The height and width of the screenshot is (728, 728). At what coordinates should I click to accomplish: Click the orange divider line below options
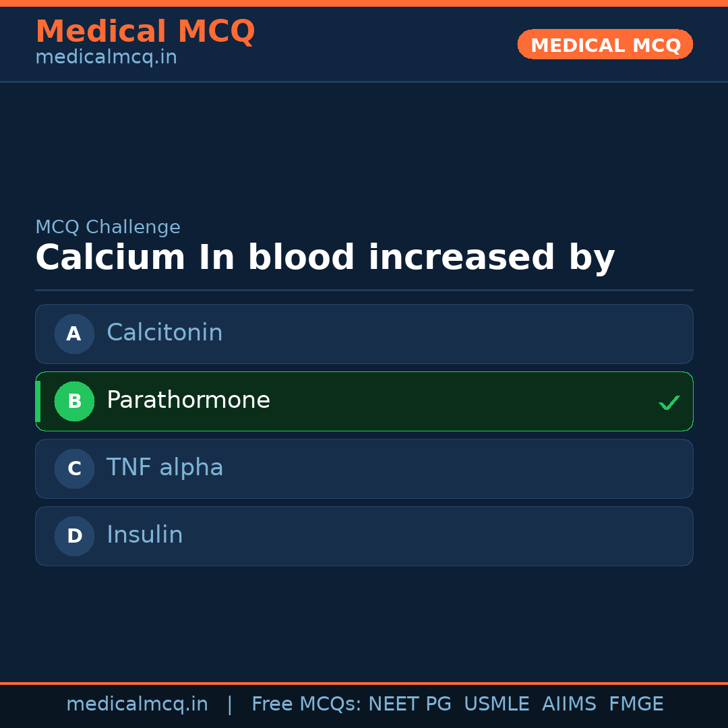tap(364, 682)
